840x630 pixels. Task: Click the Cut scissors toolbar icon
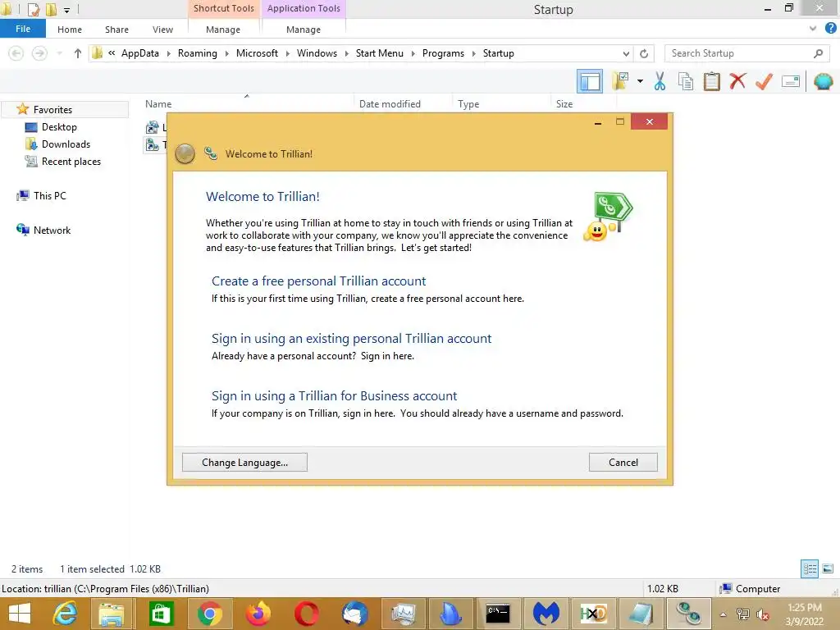660,81
